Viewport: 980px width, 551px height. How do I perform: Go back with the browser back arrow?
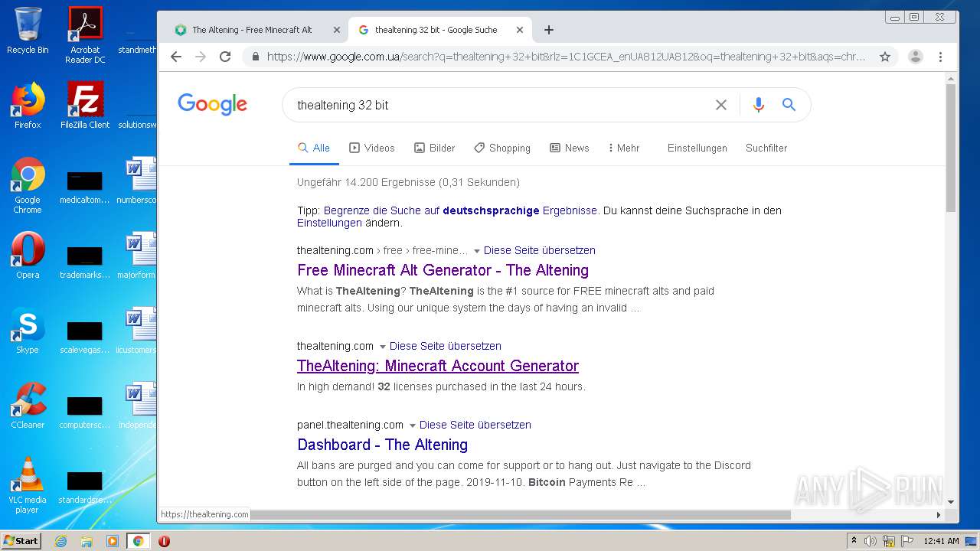[176, 57]
